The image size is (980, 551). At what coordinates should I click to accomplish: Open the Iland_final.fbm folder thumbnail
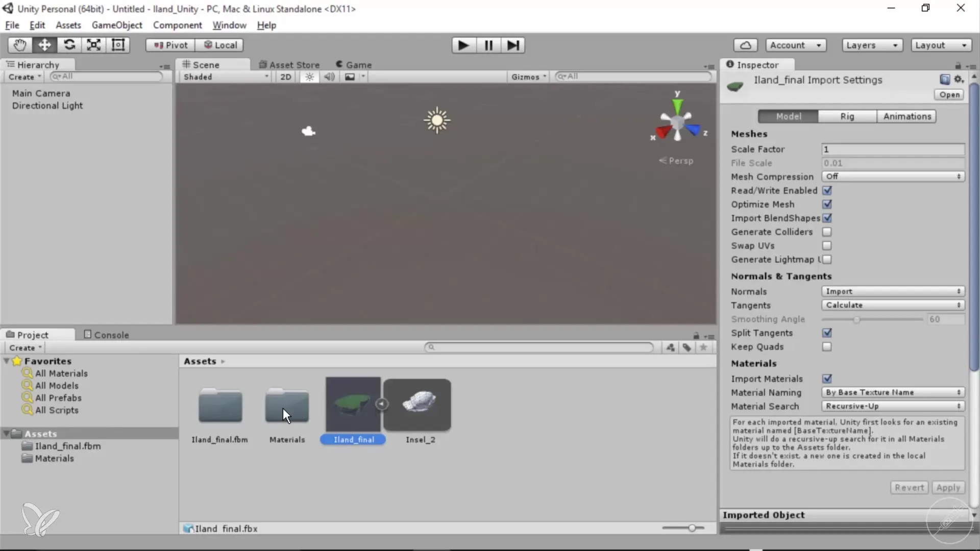(220, 406)
